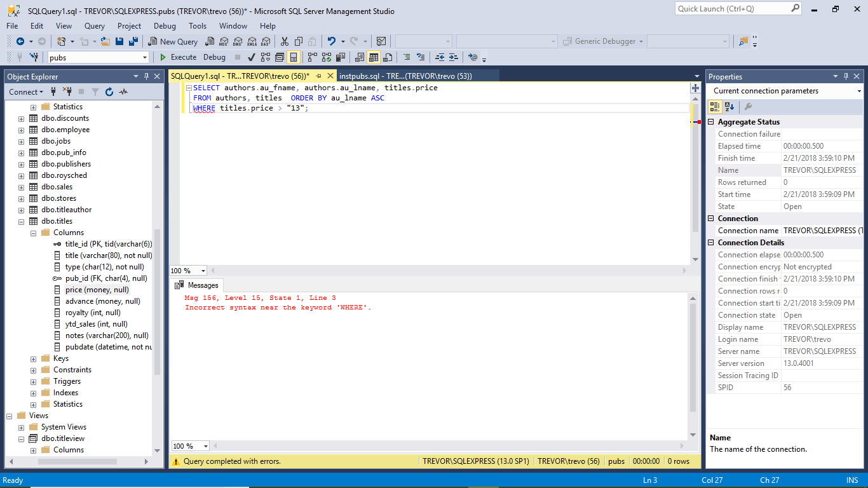Click the Activity Monitor toolbar icon

[381, 41]
